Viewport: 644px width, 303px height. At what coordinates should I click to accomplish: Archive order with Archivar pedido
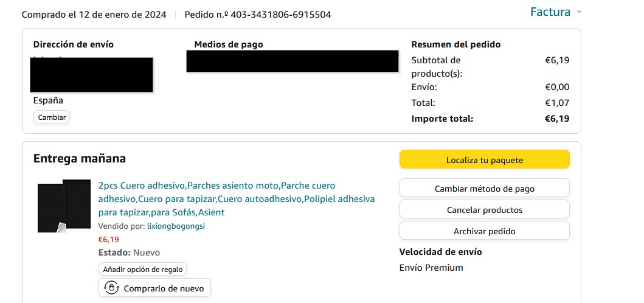[484, 231]
